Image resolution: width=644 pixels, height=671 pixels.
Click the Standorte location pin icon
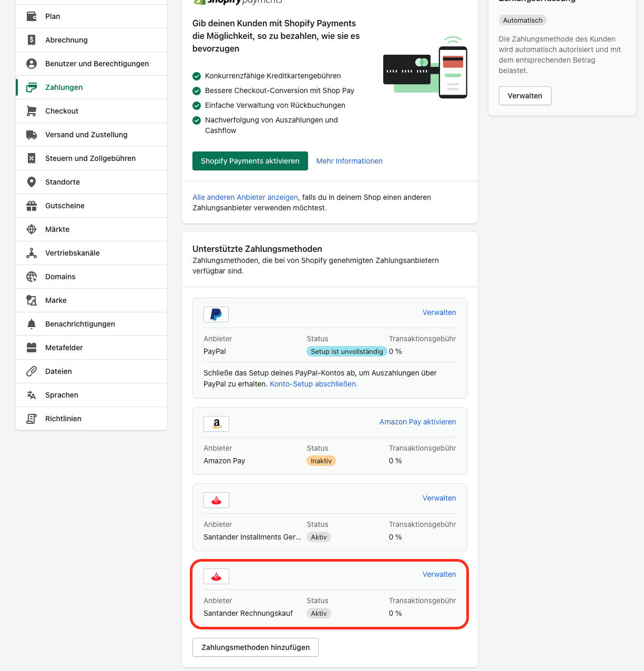(x=32, y=182)
